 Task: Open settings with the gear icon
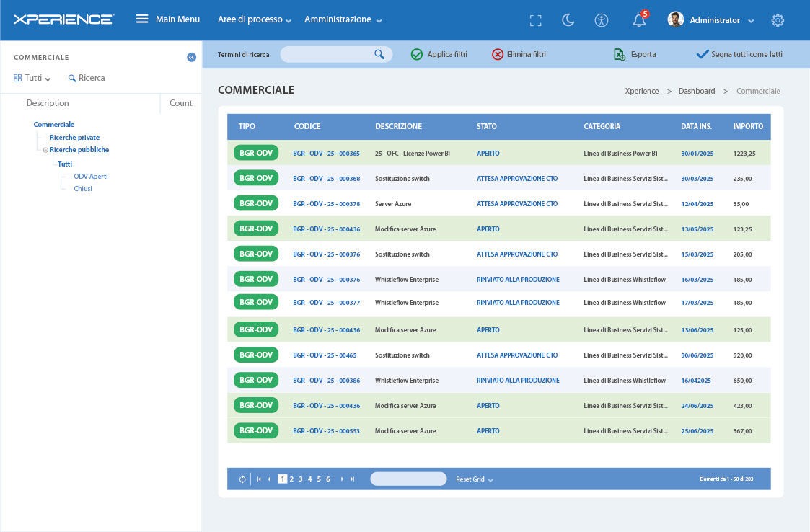778,20
